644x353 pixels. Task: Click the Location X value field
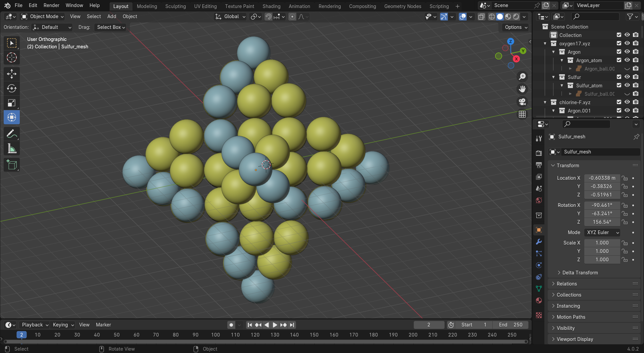[602, 178]
